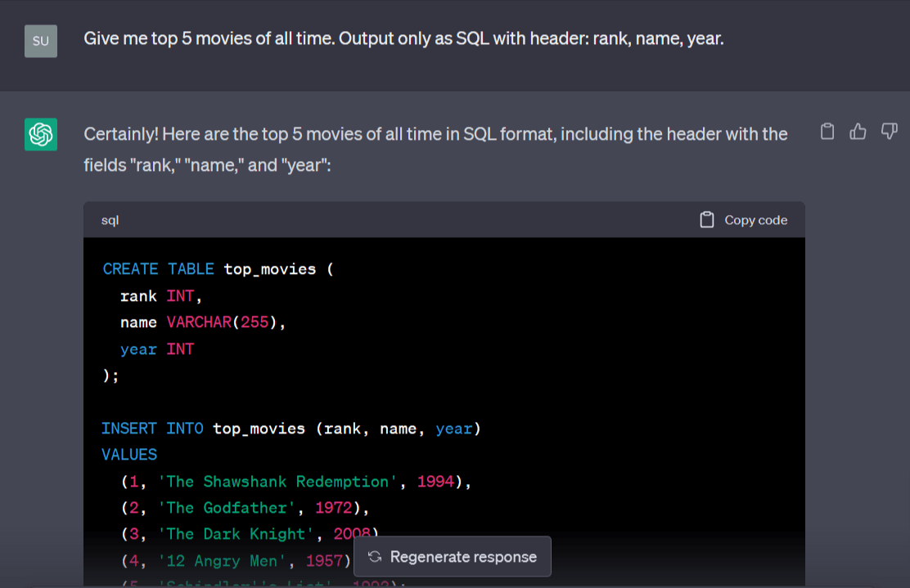Click the "Copy code" text label
This screenshot has width=910, height=588.
(755, 220)
